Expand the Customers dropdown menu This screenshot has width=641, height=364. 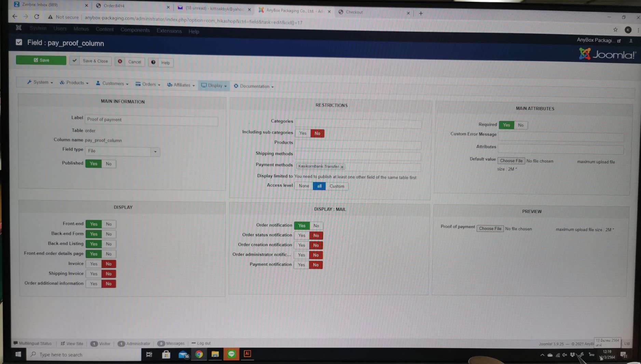112,84
